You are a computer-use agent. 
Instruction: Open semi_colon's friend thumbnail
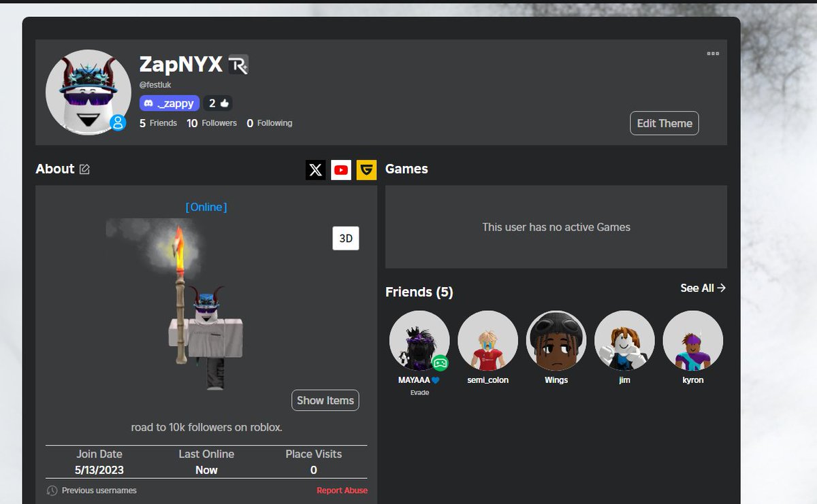coord(487,340)
